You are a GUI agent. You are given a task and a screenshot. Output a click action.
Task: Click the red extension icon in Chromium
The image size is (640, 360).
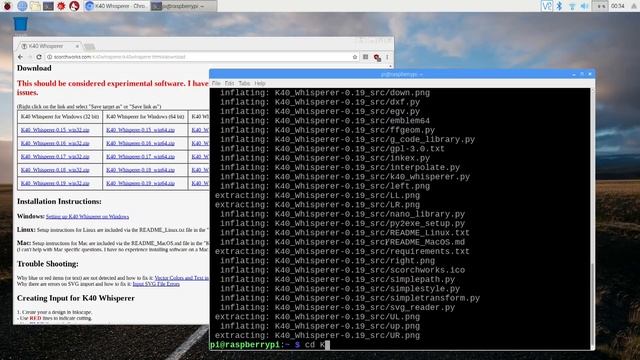click(377, 58)
